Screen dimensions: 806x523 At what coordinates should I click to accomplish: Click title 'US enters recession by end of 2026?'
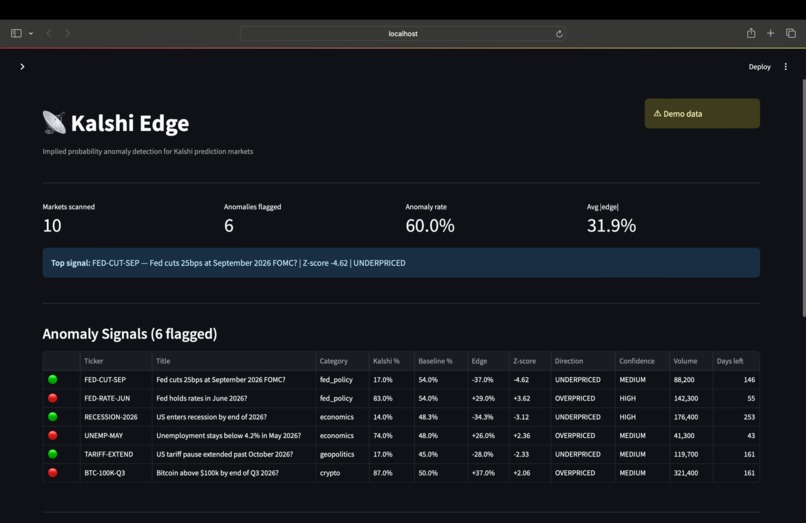(x=211, y=417)
